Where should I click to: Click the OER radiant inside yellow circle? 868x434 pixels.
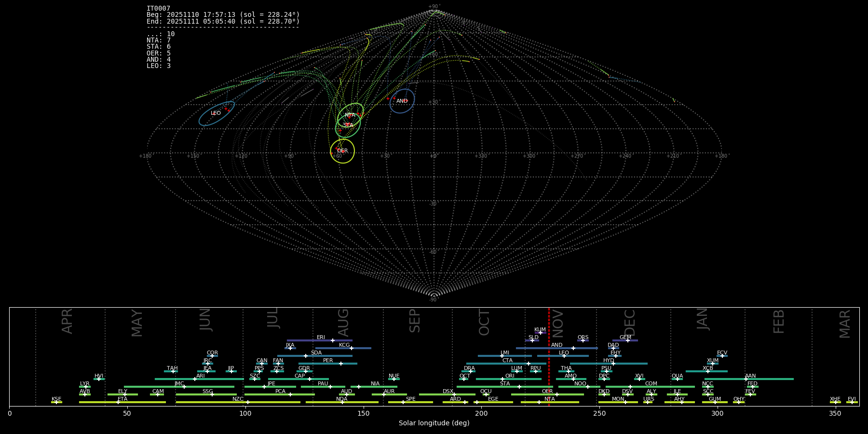tap(342, 151)
